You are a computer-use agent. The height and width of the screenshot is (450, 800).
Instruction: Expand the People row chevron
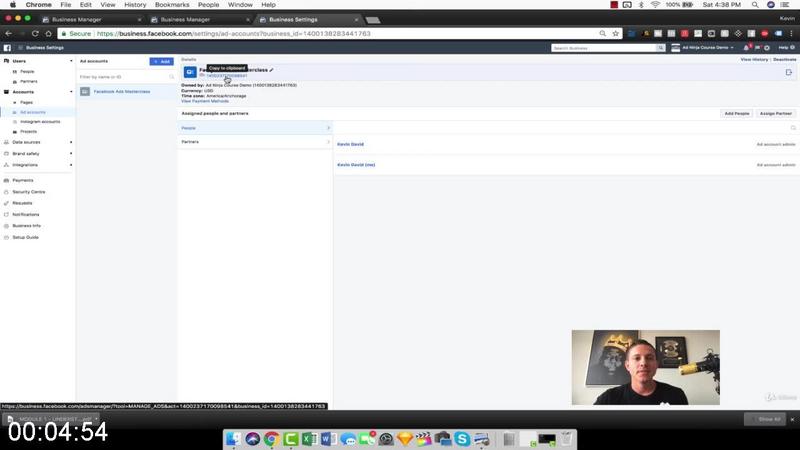click(x=328, y=128)
